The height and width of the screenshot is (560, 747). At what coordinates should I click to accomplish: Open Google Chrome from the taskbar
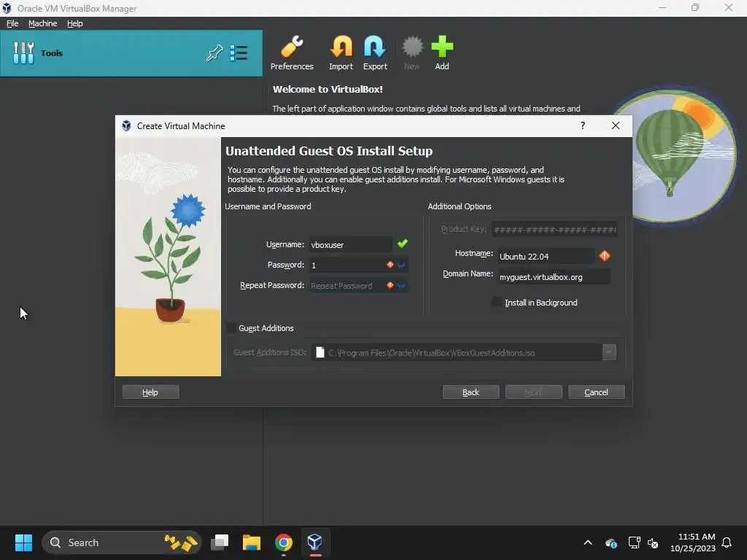click(284, 542)
